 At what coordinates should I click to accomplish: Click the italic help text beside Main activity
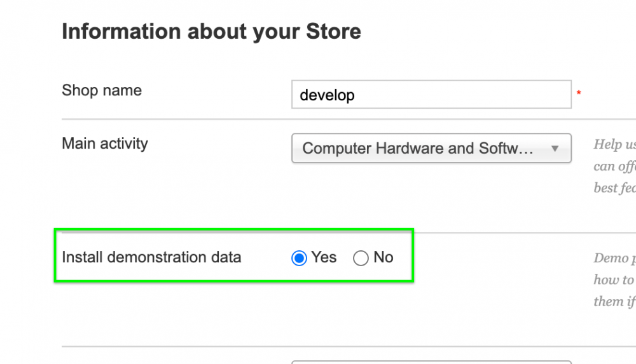[x=614, y=166]
